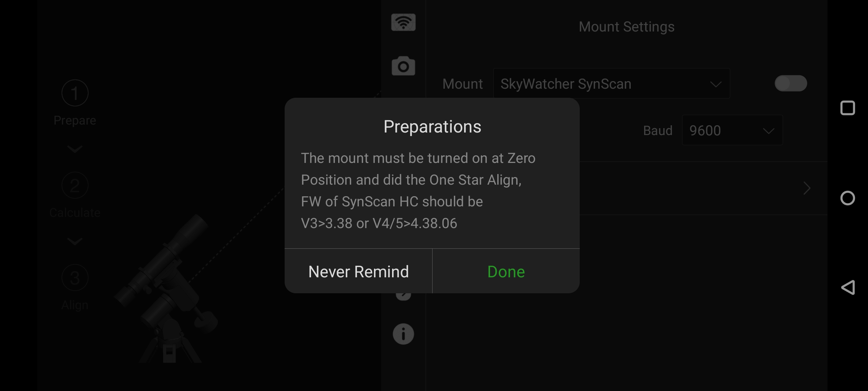Select step 1 Prepare circle

[x=75, y=93]
